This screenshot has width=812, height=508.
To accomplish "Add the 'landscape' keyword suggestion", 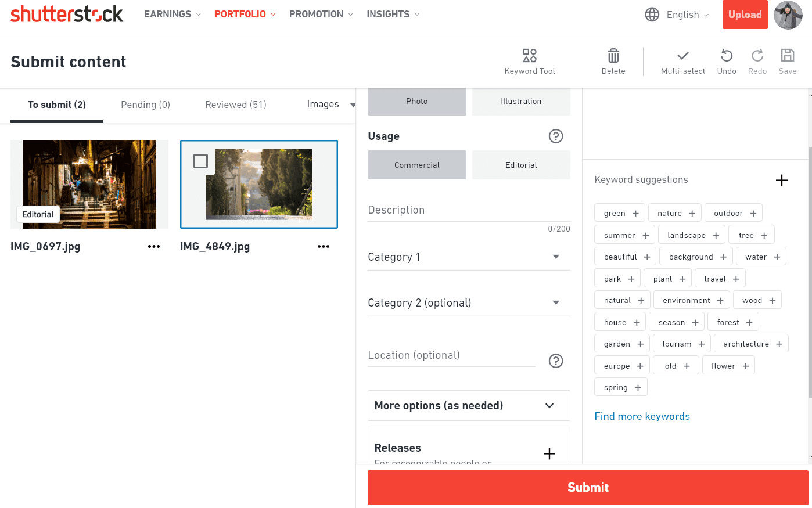I will coord(692,235).
